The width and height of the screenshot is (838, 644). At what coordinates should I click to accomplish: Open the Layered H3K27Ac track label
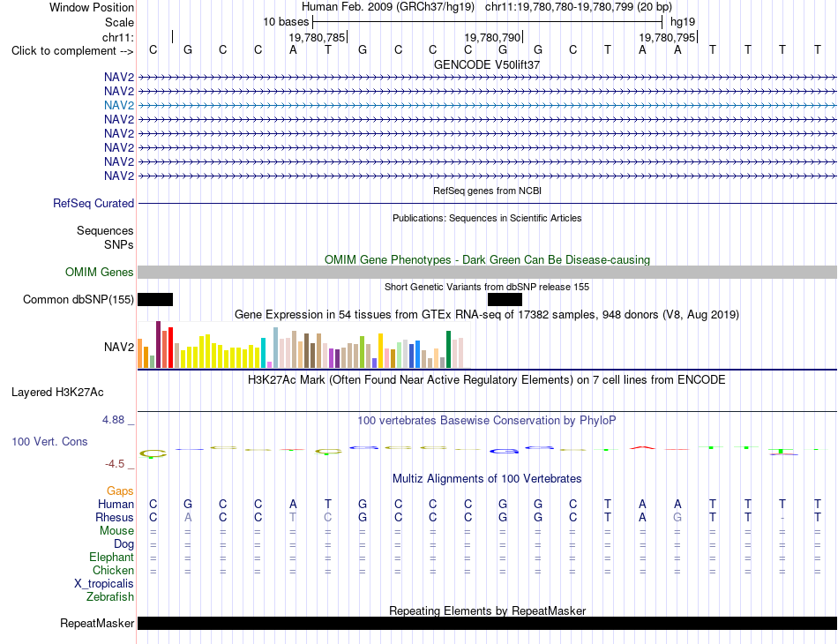(57, 393)
